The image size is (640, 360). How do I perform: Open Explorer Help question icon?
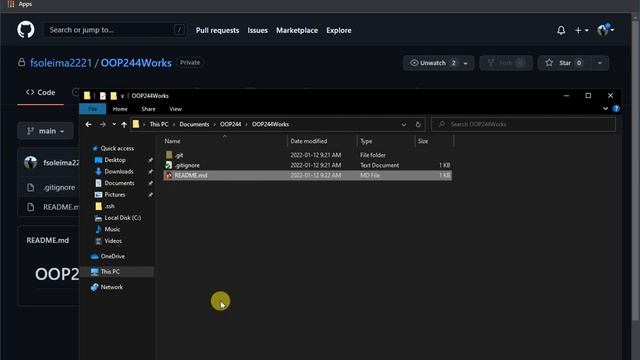(x=616, y=109)
